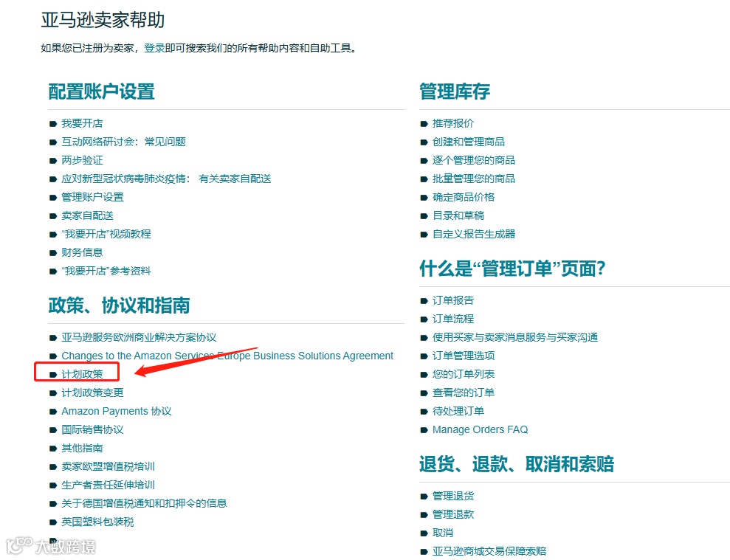Open Changes to the Amazon Services Europe agreement link
This screenshot has width=730, height=560.
click(x=227, y=356)
